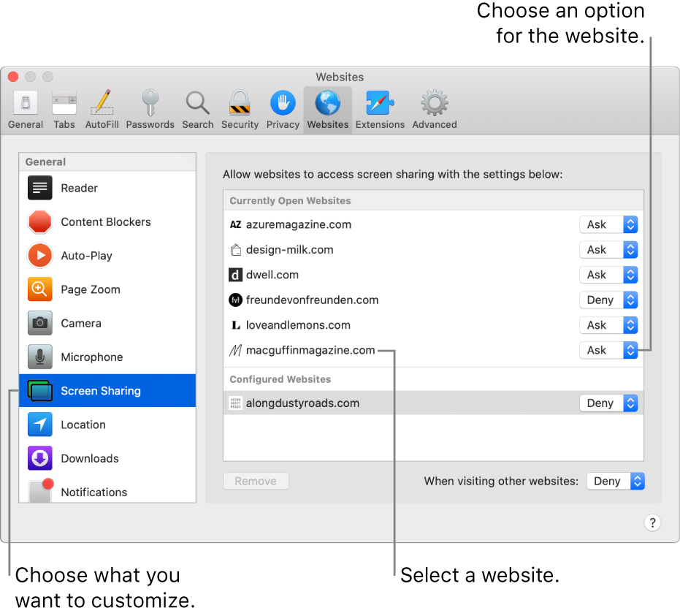
Task: Select the dwell.com website name
Action: click(272, 275)
